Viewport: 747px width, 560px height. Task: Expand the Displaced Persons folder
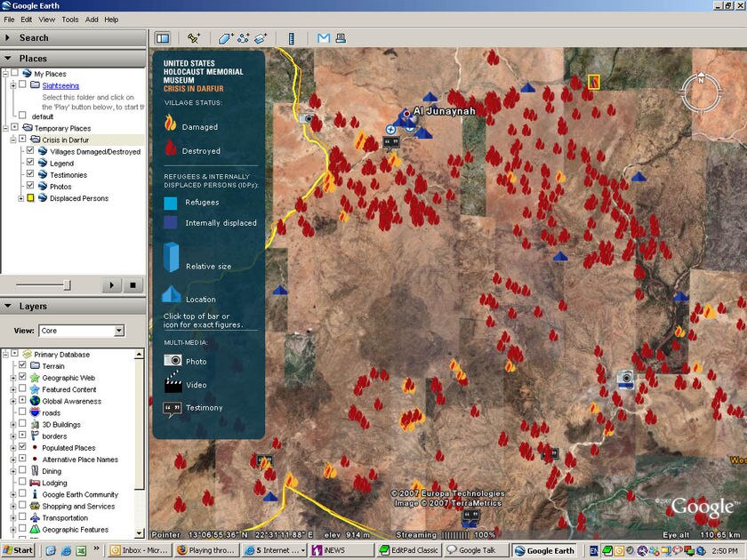tap(20, 197)
